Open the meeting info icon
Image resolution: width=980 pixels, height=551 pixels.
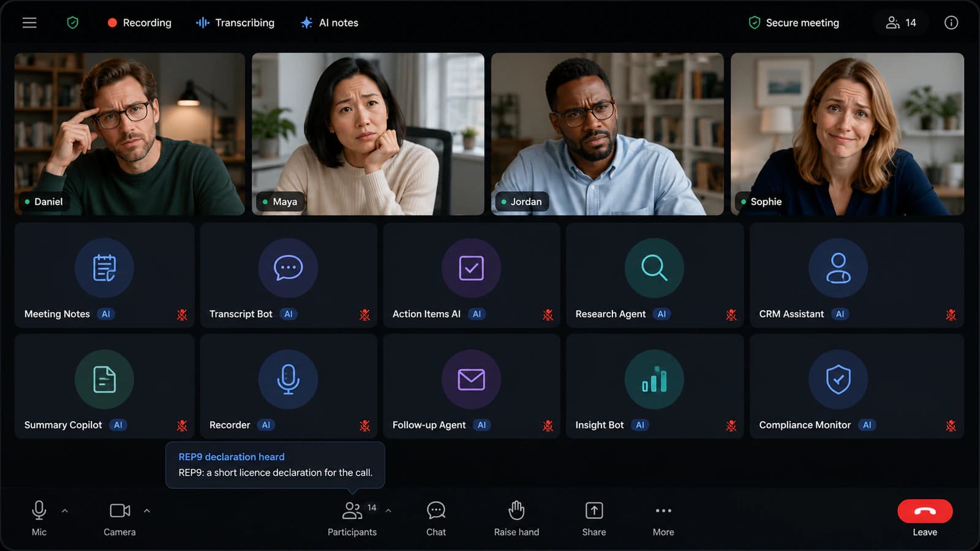[x=951, y=23]
